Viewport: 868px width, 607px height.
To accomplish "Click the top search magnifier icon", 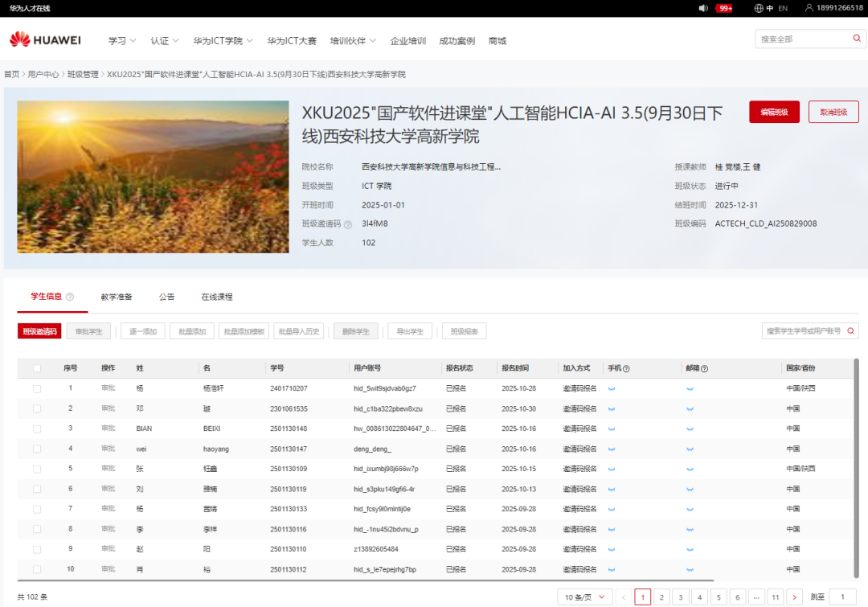I will [857, 39].
